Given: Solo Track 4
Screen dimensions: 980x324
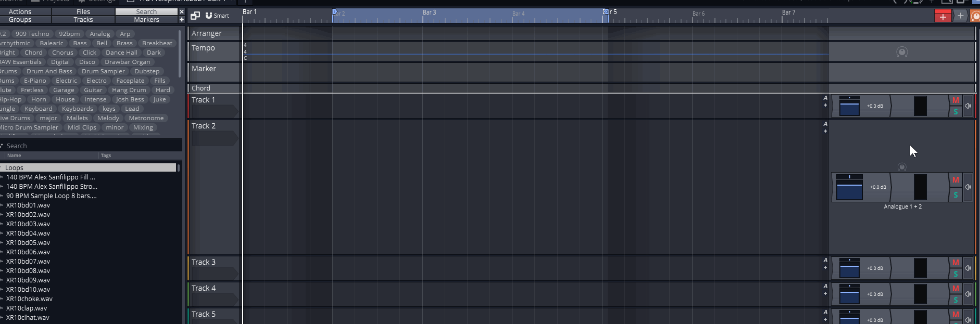Looking at the screenshot, I should point(956,300).
